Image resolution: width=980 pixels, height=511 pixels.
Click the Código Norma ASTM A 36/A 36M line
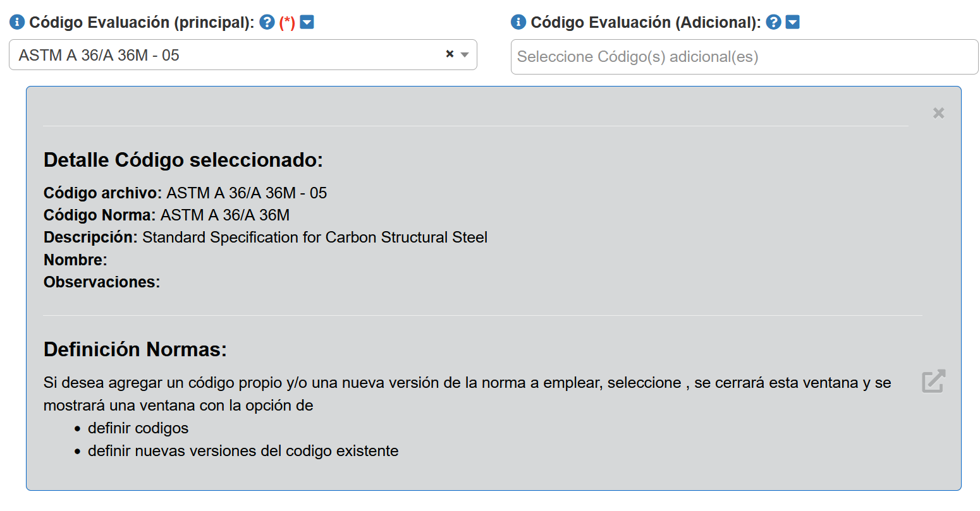166,215
